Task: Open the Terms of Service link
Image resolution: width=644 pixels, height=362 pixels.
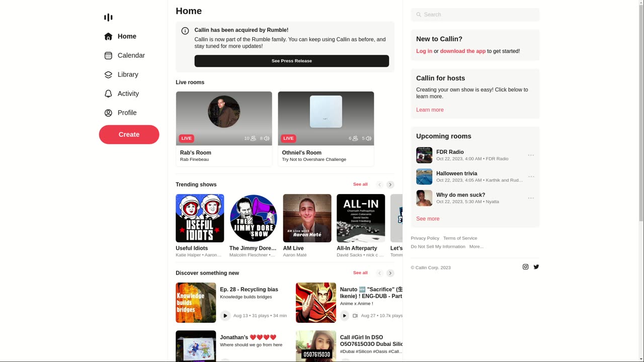Action: pyautogui.click(x=460, y=238)
